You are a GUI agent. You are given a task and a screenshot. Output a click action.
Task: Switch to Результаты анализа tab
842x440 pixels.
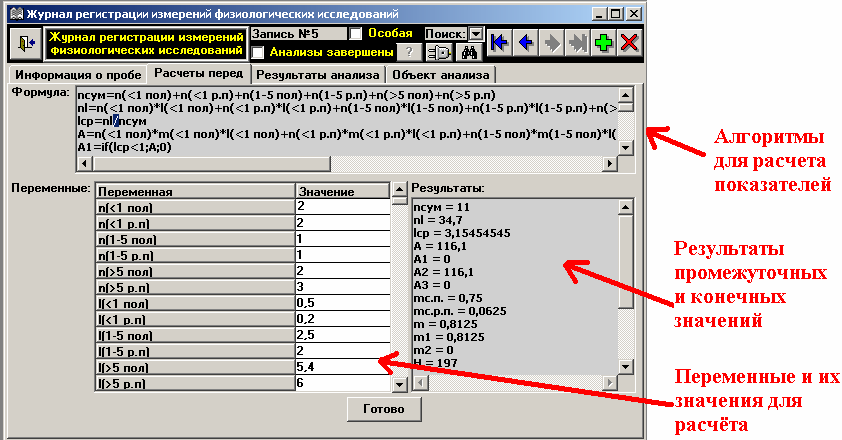pos(318,75)
